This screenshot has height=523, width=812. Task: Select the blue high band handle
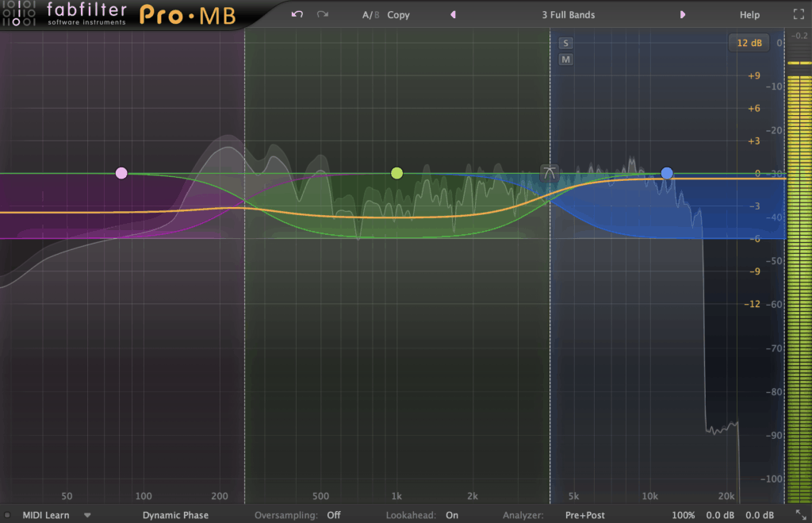point(667,173)
